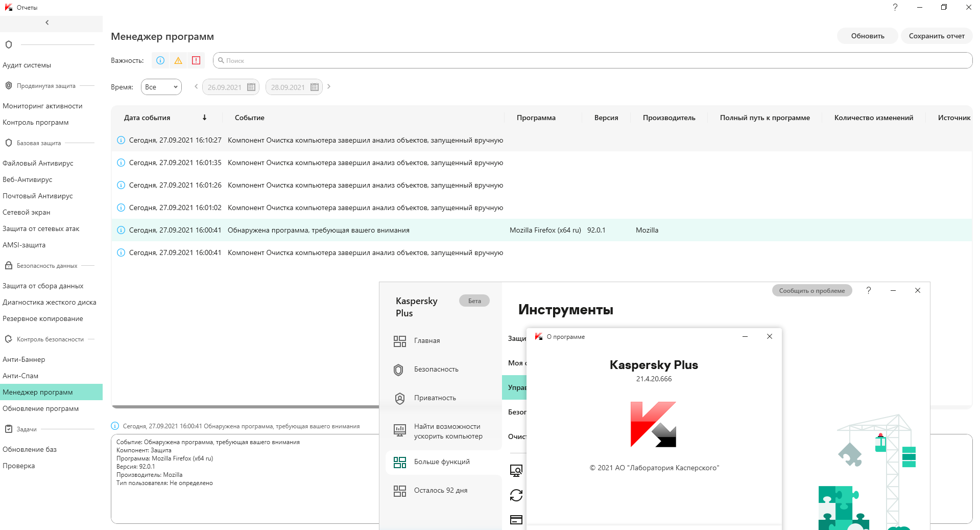Viewport: 980px width, 530px height.
Task: Toggle info importance filter icon
Action: [160, 60]
